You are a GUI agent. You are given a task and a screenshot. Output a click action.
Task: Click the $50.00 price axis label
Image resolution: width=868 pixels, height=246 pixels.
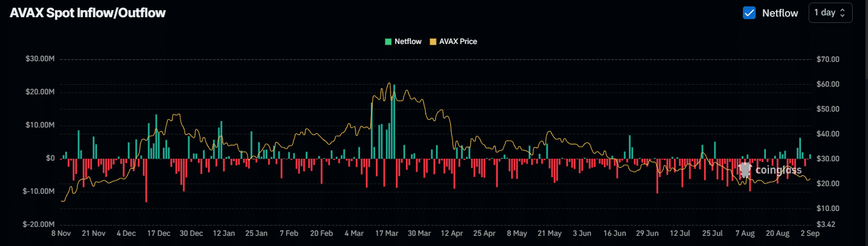827,109
